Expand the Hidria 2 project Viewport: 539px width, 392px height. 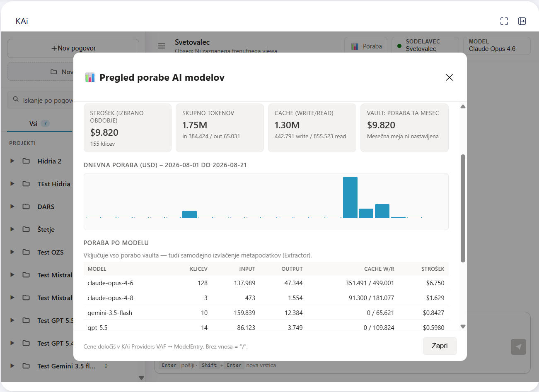pyautogui.click(x=12, y=161)
